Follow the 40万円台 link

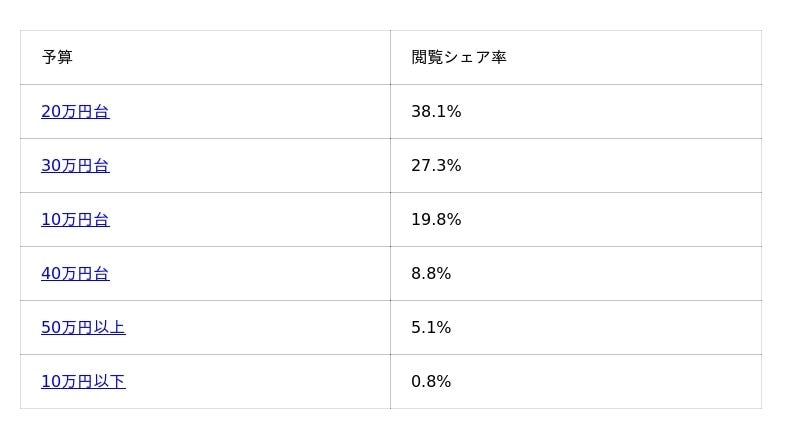(x=75, y=274)
